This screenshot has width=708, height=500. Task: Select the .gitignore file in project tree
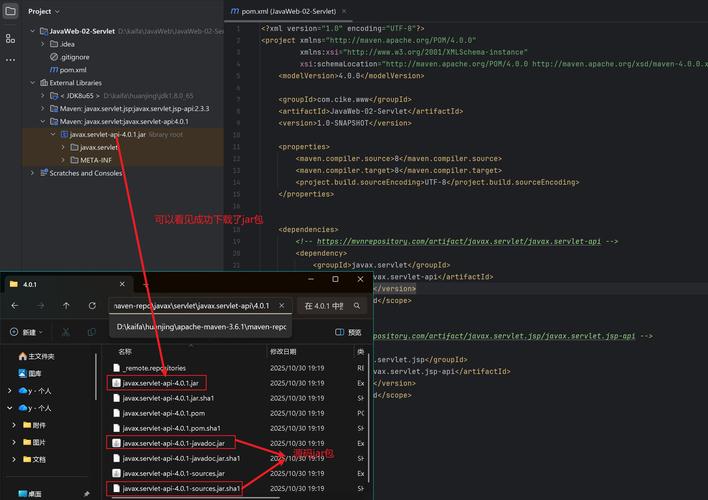point(74,57)
